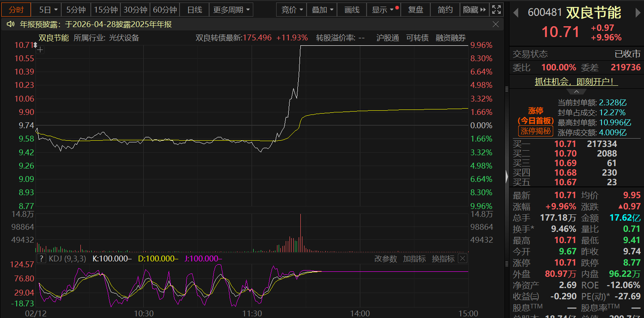Click the price axis adjust arrows icon
The height and width of the screenshot is (318, 644).
pyautogui.click(x=35, y=45)
